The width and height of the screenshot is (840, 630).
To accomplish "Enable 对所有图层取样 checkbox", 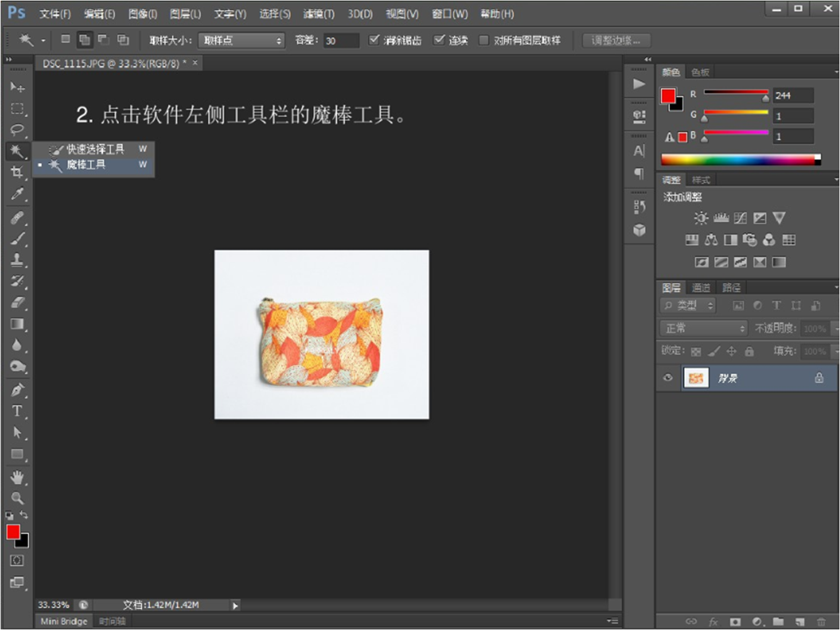I will pos(484,40).
